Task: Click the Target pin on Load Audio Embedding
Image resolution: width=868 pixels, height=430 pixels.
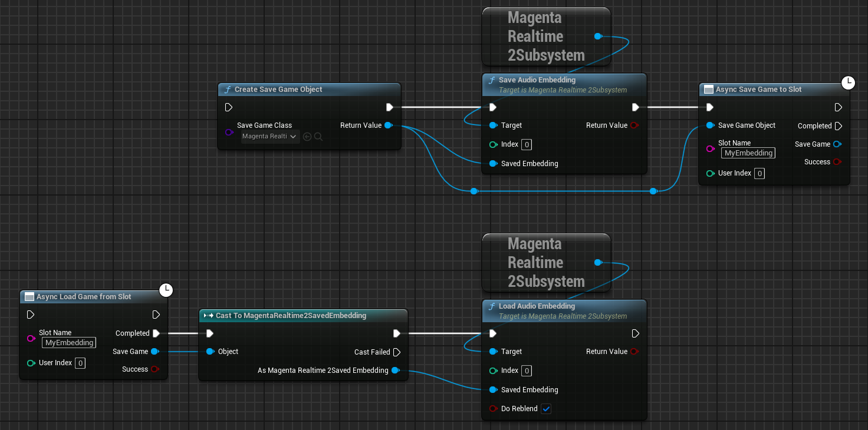Action: [493, 352]
